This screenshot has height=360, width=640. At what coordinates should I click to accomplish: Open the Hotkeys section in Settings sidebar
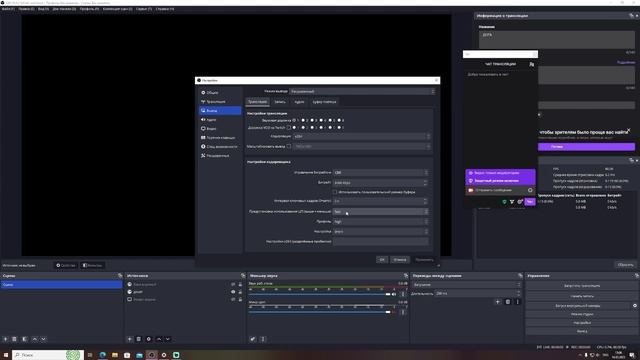pos(220,138)
